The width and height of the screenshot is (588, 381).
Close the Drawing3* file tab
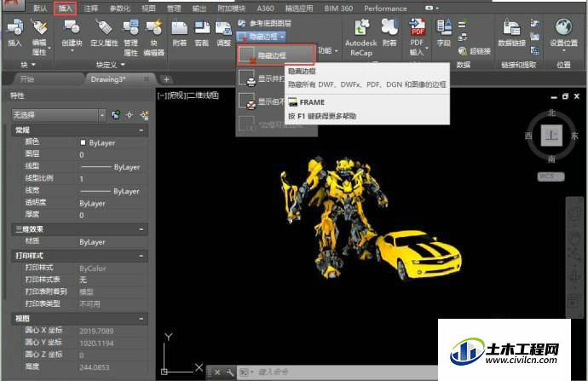click(147, 78)
